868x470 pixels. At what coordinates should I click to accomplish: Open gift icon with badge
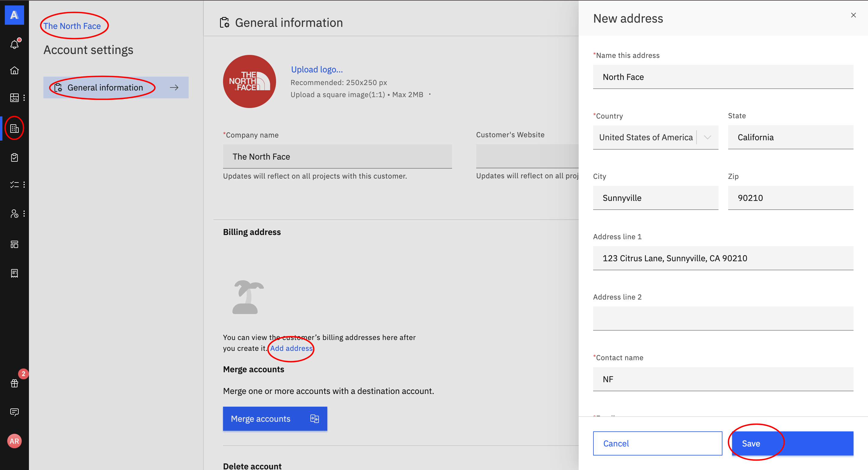(14, 383)
